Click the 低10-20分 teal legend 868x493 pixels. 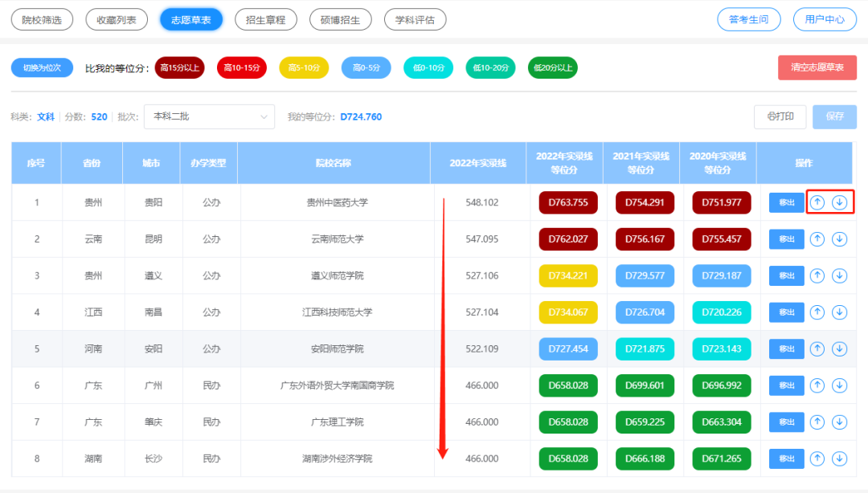point(490,67)
